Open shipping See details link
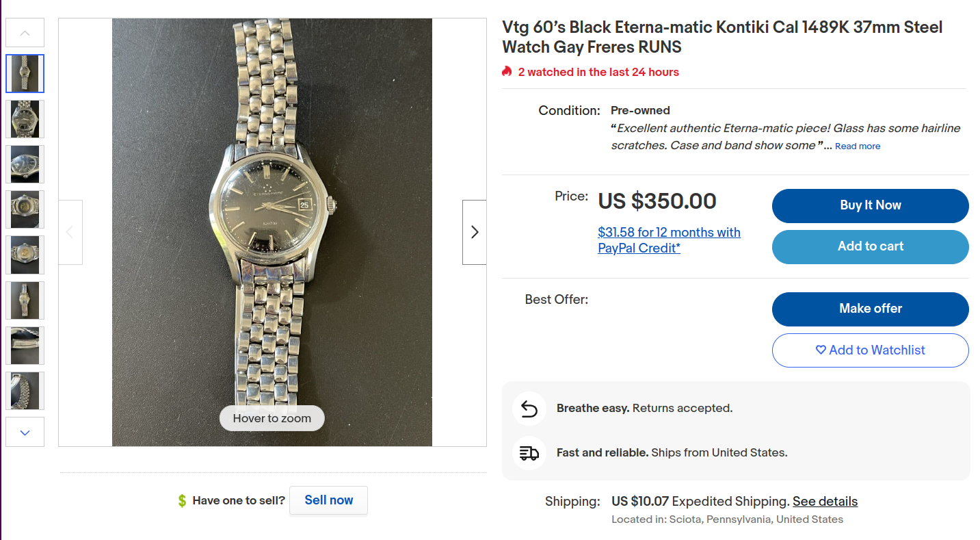The image size is (980, 540). click(x=825, y=502)
